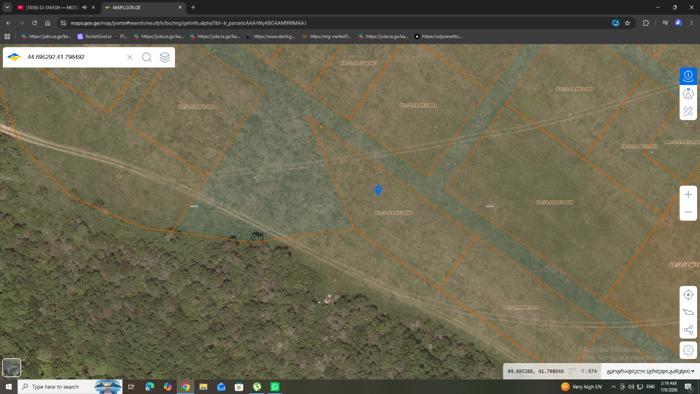Clear the coordinates search with the X
This screenshot has width=700, height=394.
(x=129, y=57)
